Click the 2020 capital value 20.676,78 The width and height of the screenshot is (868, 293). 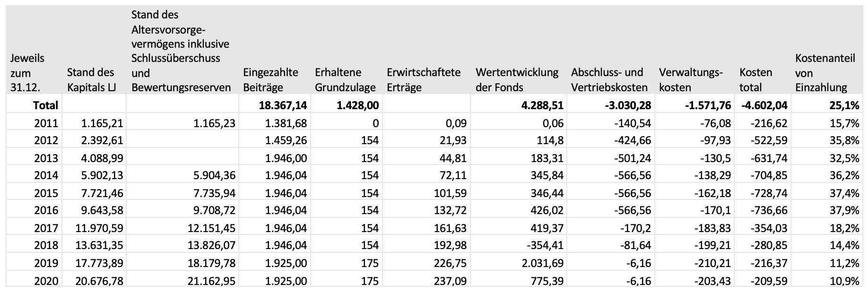[x=99, y=281]
